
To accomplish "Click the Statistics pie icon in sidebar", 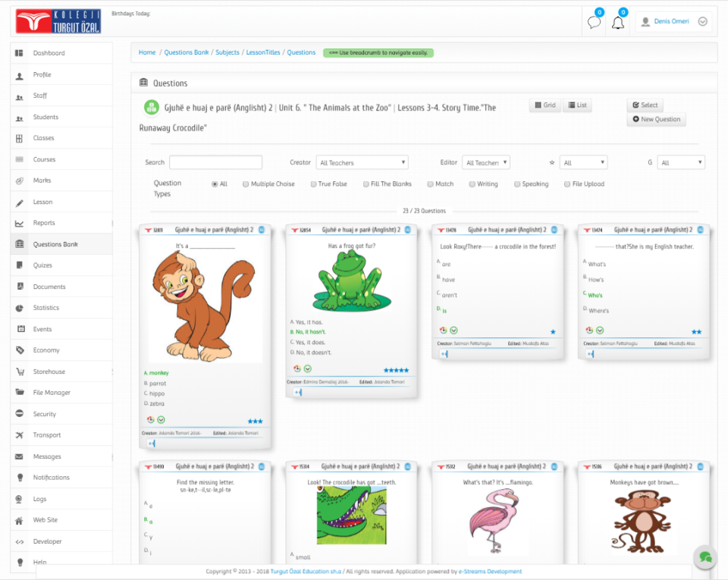I will click(20, 308).
